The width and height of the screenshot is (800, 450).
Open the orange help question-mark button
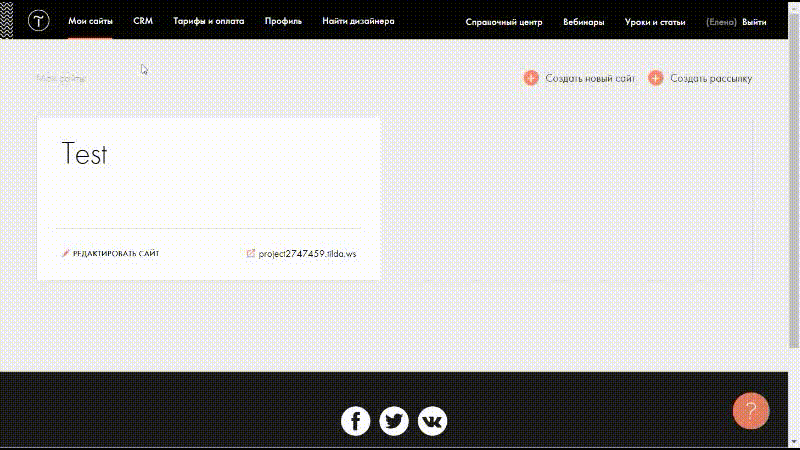(x=751, y=411)
